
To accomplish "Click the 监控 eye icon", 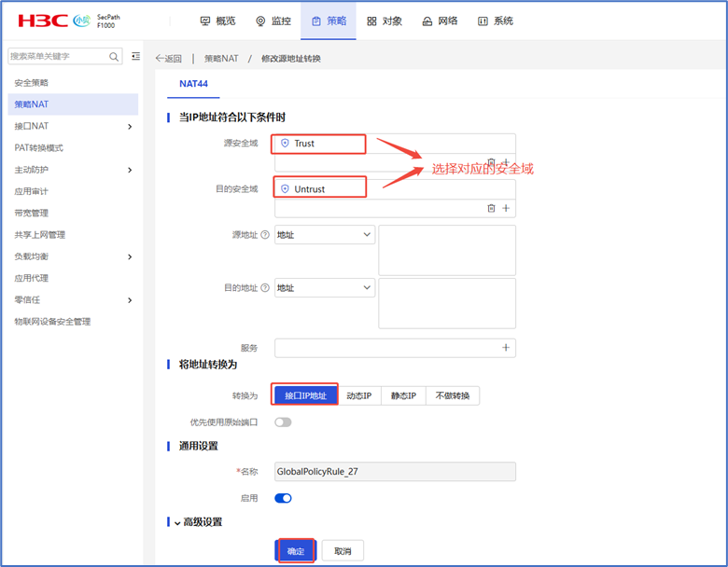I will [x=260, y=21].
